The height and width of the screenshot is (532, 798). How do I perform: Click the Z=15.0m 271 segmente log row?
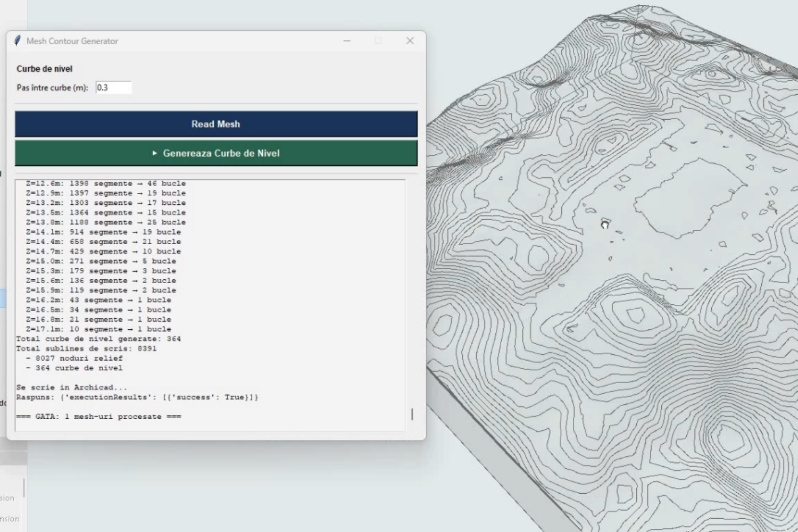[101, 261]
